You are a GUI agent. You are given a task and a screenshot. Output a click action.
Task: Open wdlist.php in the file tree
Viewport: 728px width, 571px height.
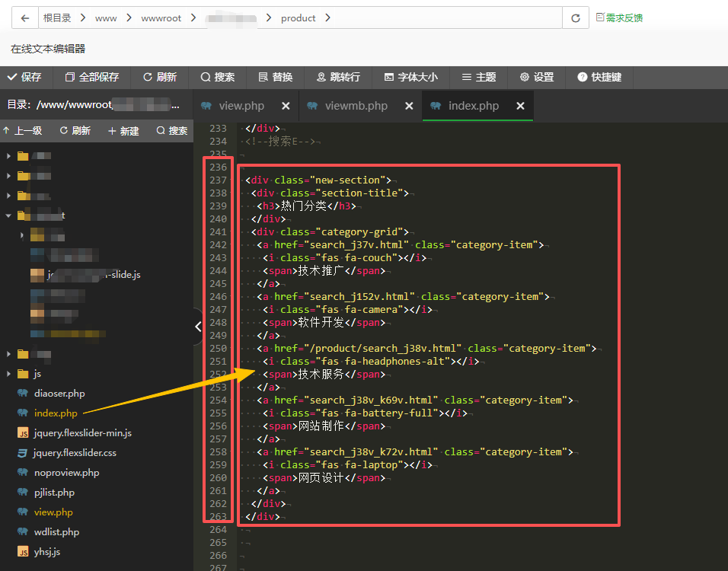56,532
